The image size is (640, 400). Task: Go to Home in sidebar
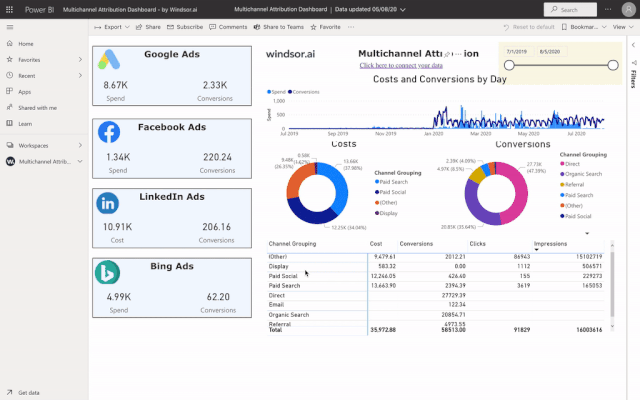[x=25, y=44]
